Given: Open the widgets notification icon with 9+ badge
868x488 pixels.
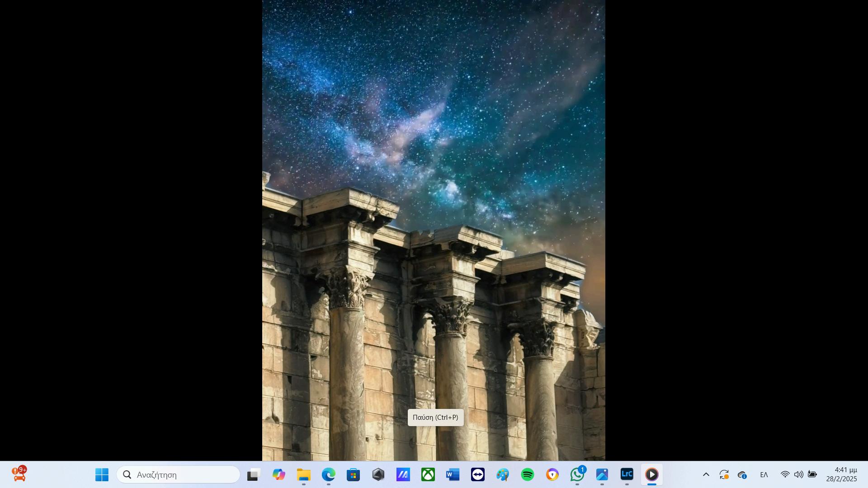Looking at the screenshot, I should pos(19,474).
